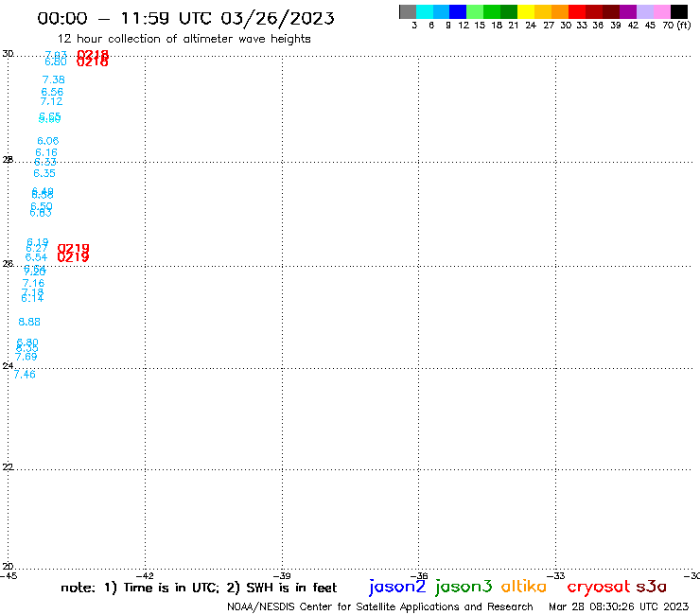This screenshot has width=700, height=615.
Task: Click the 22 latitude axis label
Action: coord(8,466)
